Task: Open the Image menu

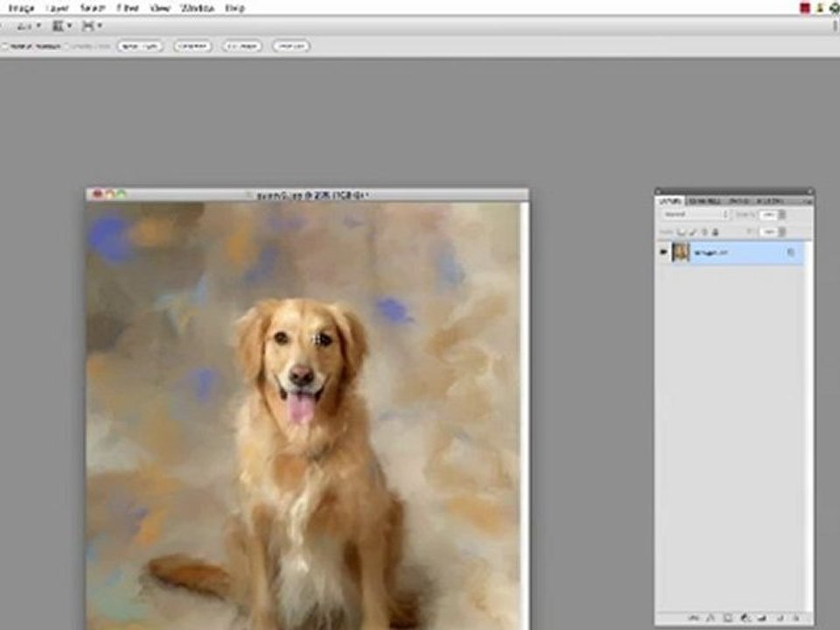Action: click(x=21, y=8)
